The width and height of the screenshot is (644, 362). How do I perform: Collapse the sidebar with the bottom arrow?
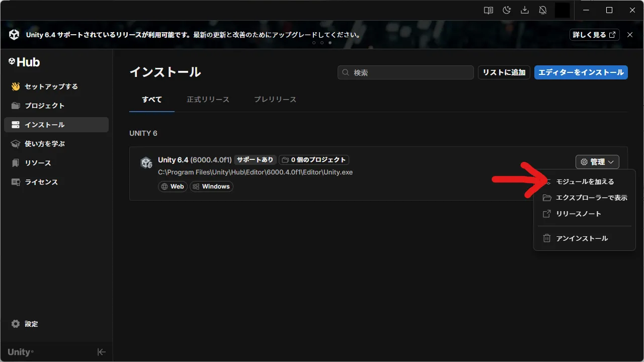coord(101,351)
